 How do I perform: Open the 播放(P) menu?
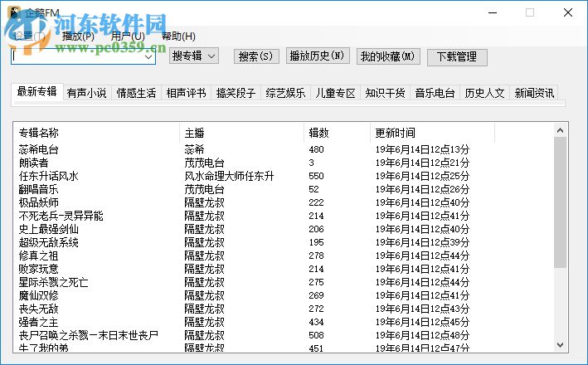pyautogui.click(x=78, y=36)
